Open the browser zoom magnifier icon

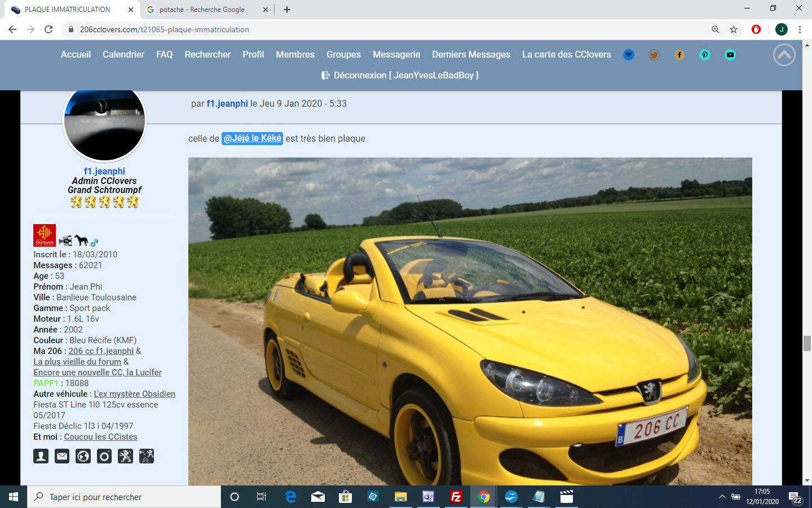pos(716,29)
